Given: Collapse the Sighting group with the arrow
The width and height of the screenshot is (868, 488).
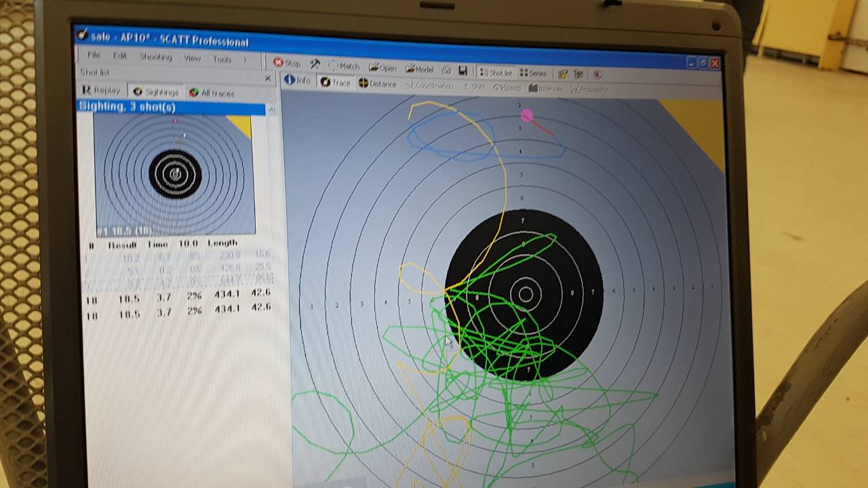Looking at the screenshot, I should (271, 110).
